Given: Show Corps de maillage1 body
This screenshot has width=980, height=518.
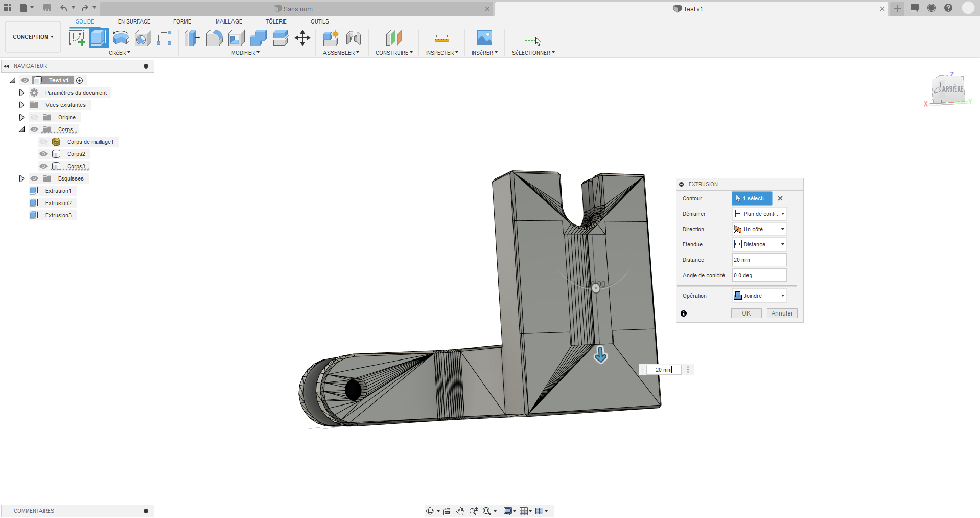Looking at the screenshot, I should [43, 142].
